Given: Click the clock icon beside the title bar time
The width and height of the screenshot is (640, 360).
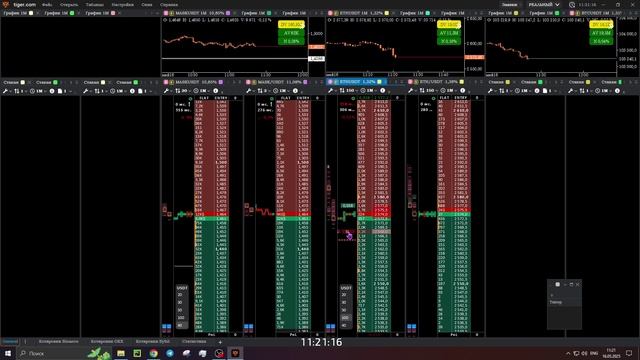Looking at the screenshot, I should point(572,5).
